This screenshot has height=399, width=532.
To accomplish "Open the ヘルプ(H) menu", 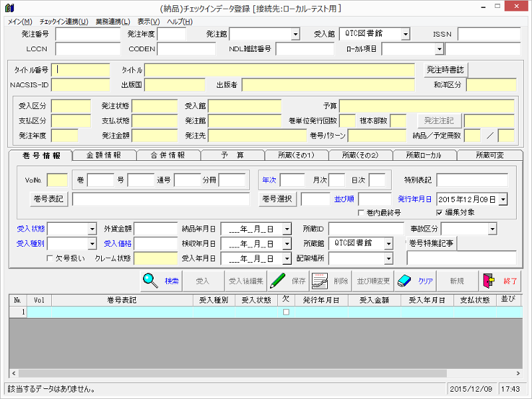I will coord(180,22).
